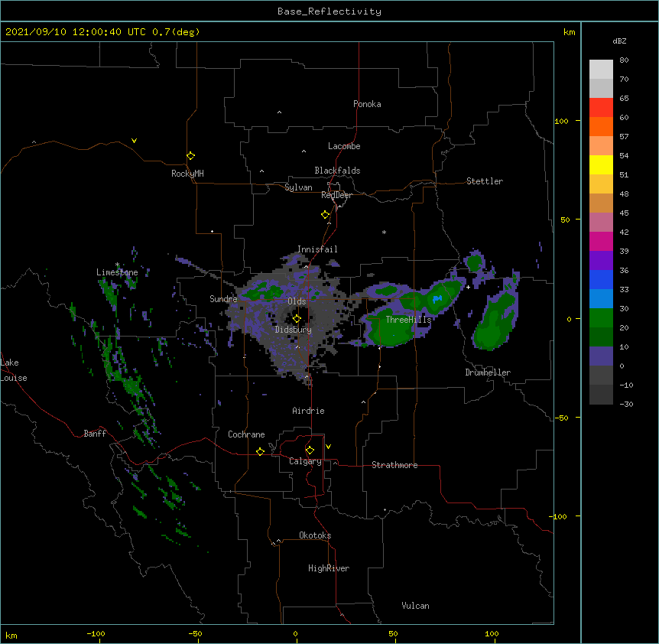Click the Didsbury town label
659x644 pixels.
(294, 330)
